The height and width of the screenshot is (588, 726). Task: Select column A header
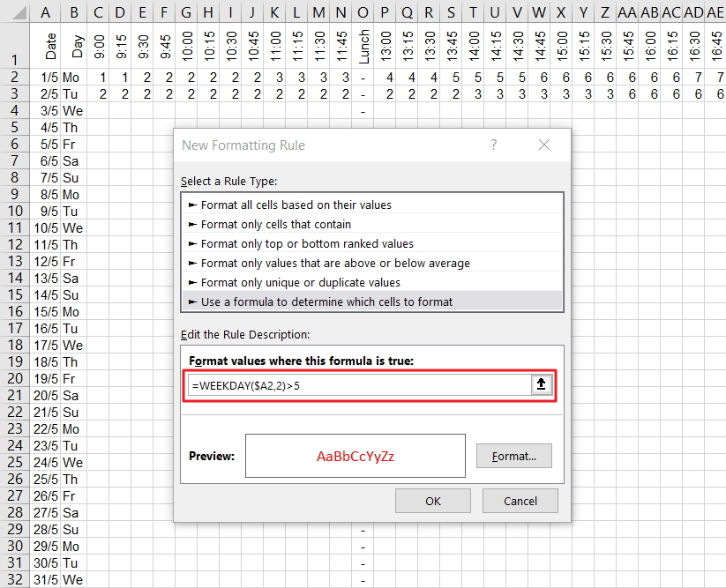tap(45, 12)
